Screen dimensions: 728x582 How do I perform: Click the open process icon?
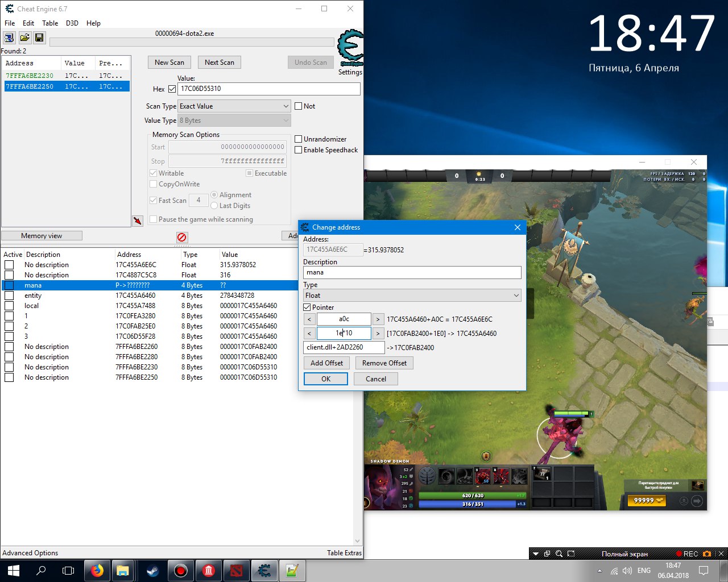9,38
